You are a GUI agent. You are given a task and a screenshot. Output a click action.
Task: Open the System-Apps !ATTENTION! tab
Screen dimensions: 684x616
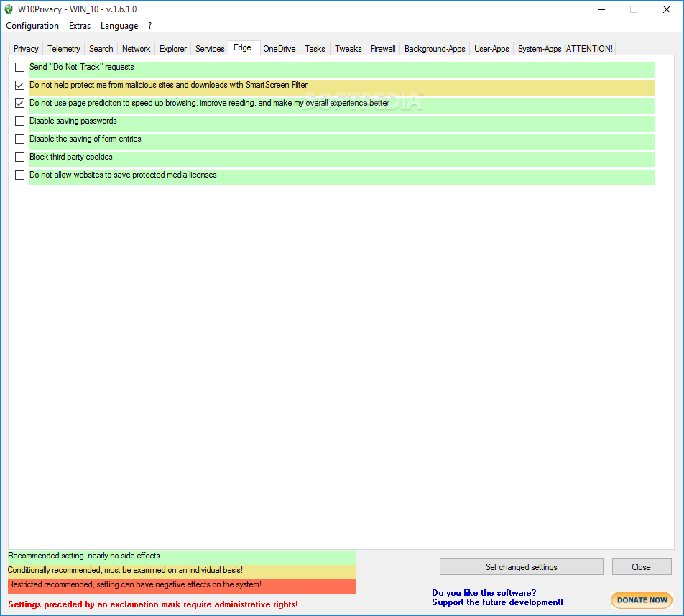565,49
